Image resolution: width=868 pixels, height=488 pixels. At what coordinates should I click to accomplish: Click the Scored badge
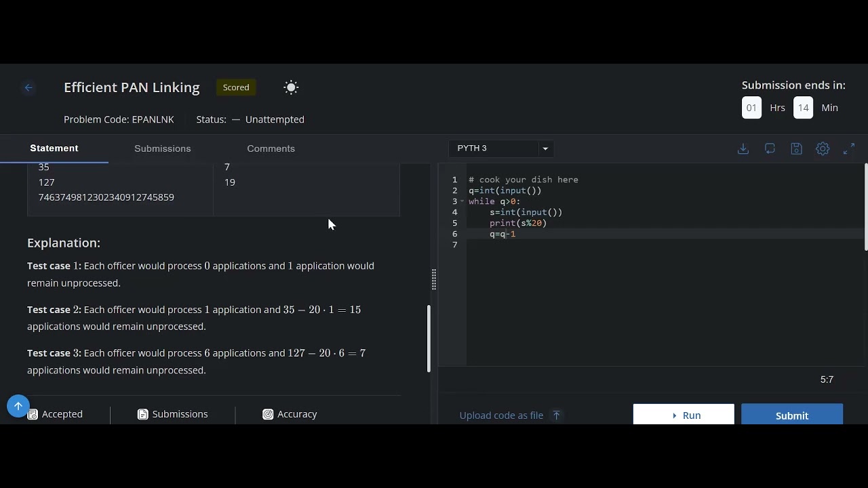pyautogui.click(x=236, y=87)
